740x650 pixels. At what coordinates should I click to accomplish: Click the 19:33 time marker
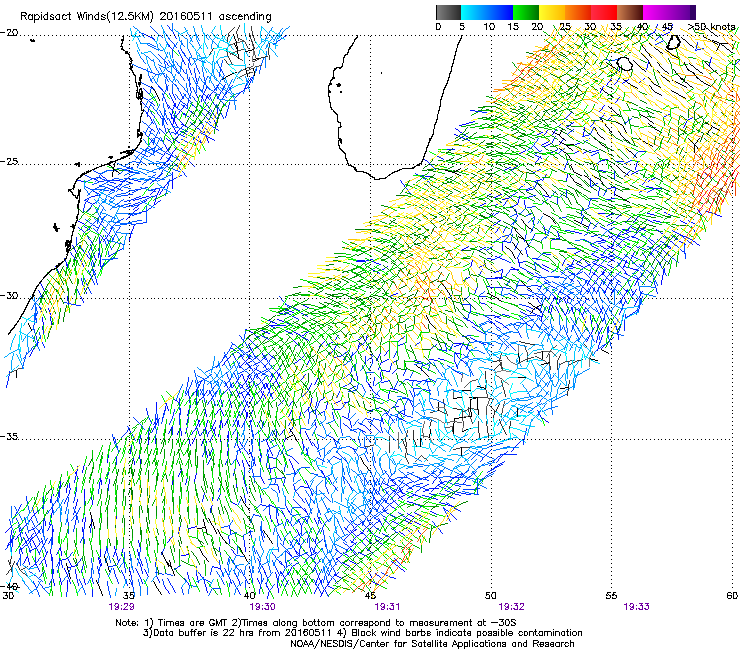point(636,607)
